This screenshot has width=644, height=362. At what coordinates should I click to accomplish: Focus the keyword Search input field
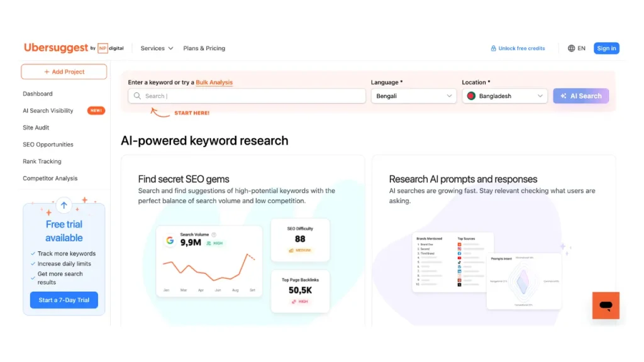tap(247, 96)
